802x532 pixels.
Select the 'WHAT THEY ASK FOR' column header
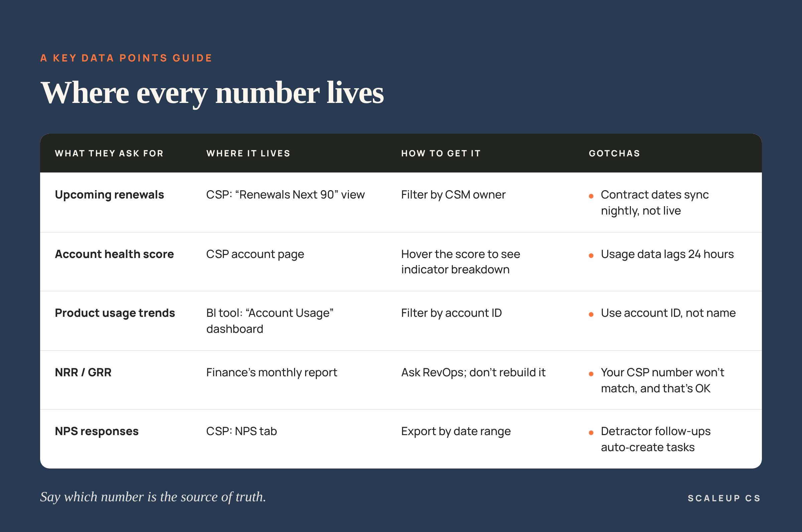click(x=109, y=153)
